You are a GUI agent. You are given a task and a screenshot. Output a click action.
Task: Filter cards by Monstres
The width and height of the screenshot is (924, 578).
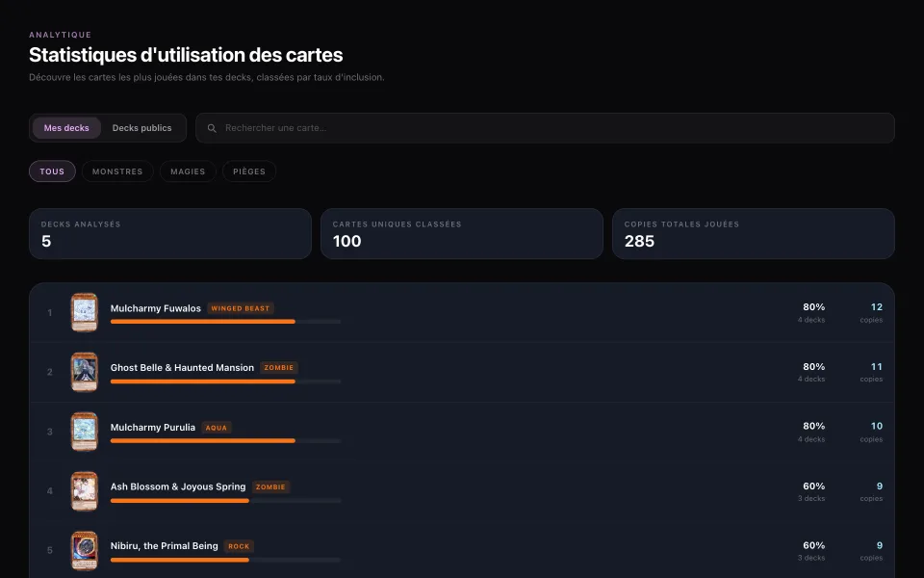coord(117,171)
